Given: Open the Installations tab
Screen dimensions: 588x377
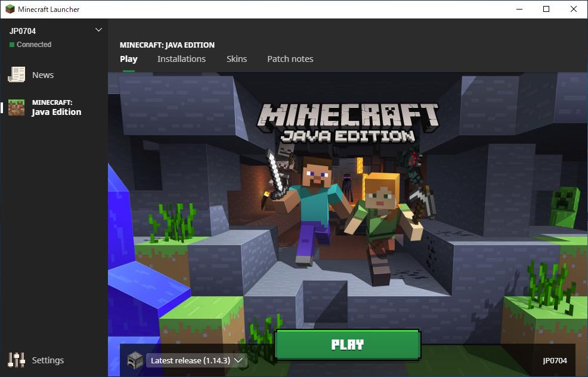Looking at the screenshot, I should click(x=181, y=59).
